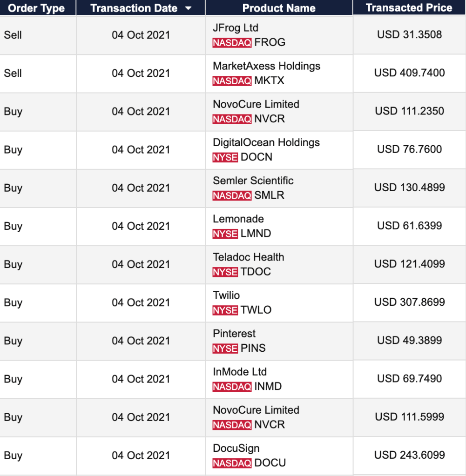Image resolution: width=466 pixels, height=476 pixels.
Task: Click the Transaction Date sort arrow
Action: pyautogui.click(x=188, y=8)
